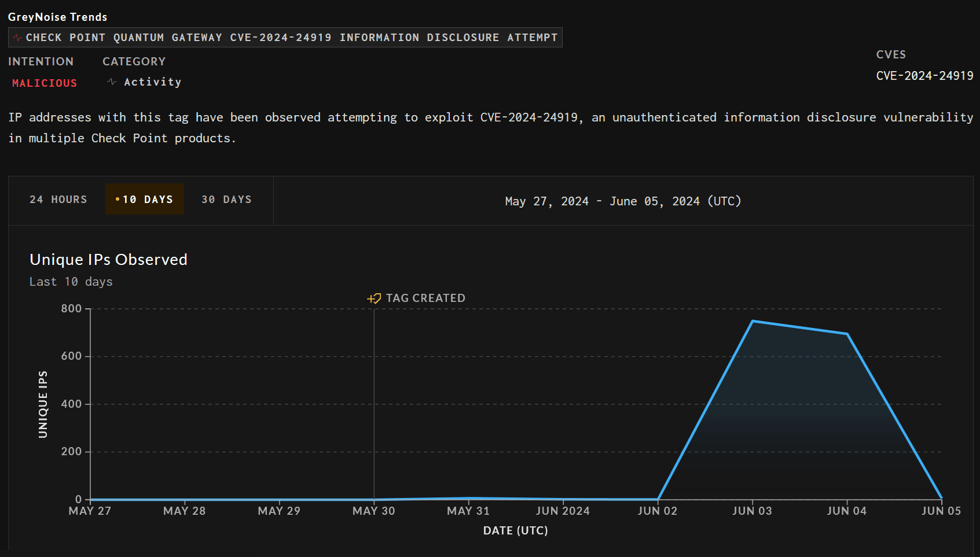Select the 24 Hours time range
This screenshot has height=557, width=980.
58,200
